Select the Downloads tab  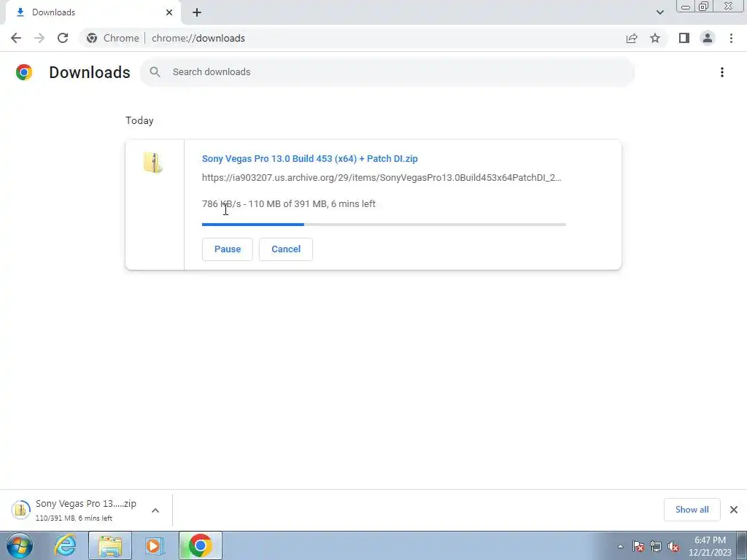[93, 12]
